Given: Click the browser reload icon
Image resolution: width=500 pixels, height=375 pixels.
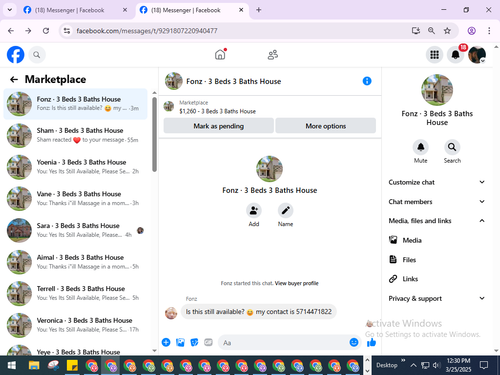Looking at the screenshot, I should [x=46, y=31].
